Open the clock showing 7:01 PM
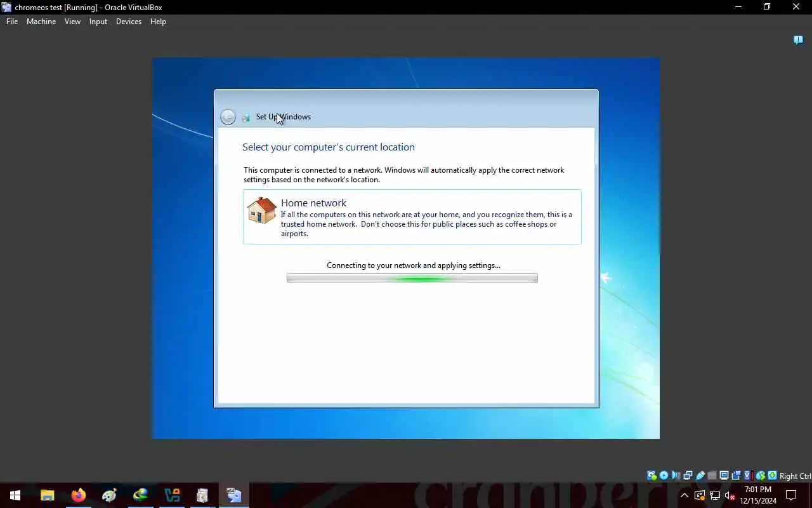This screenshot has height=508, width=812. pos(758,495)
